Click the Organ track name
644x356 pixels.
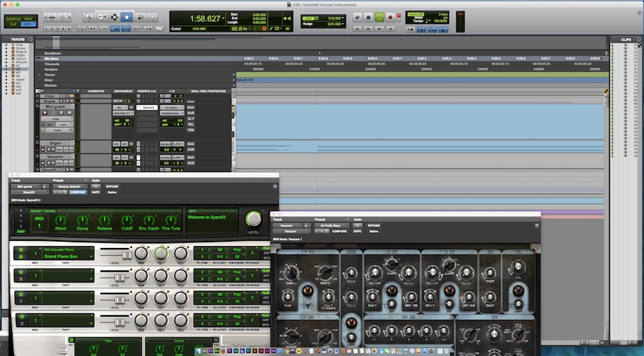pos(55,143)
